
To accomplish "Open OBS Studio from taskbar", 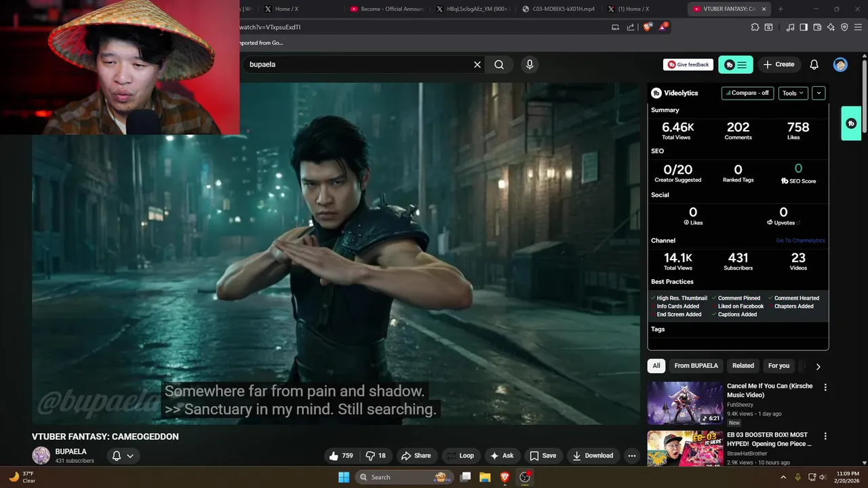I will pos(524,477).
